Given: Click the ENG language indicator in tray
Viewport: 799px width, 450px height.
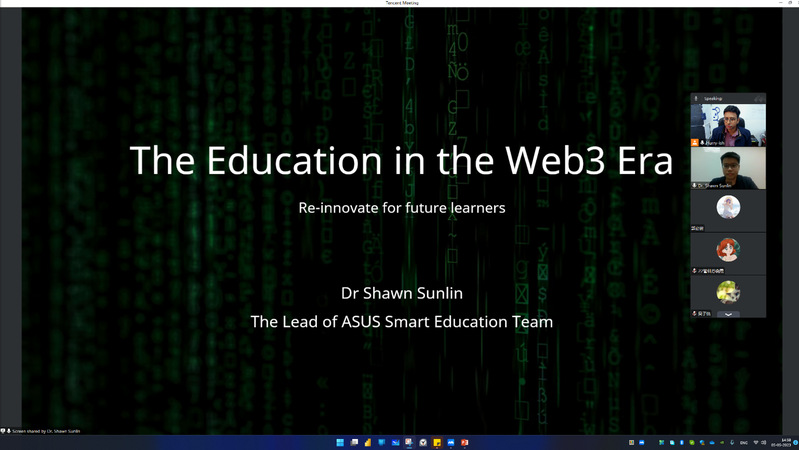Looking at the screenshot, I should click(742, 442).
